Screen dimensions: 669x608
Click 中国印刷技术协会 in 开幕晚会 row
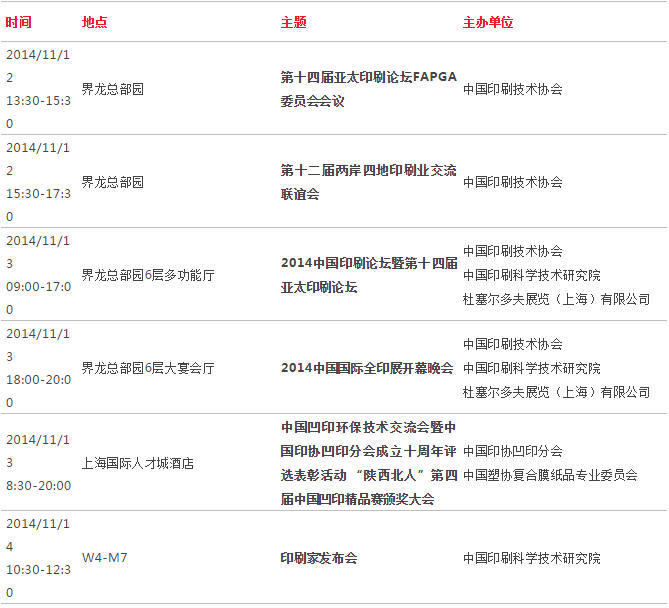coord(513,344)
